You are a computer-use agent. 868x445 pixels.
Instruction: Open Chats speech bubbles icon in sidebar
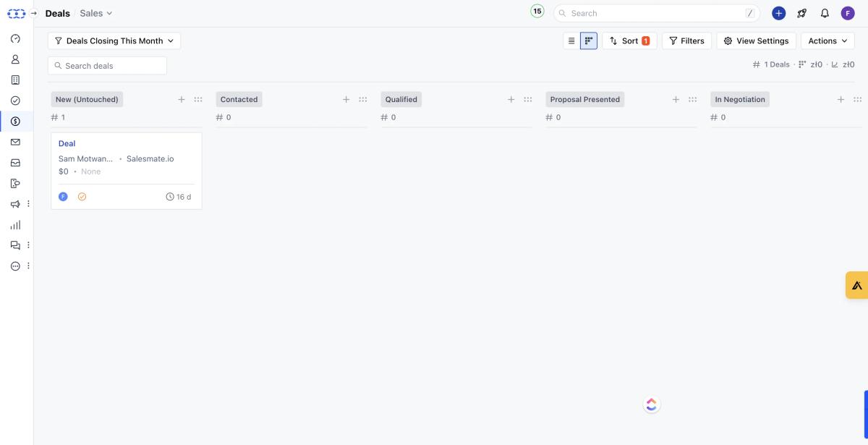point(15,245)
